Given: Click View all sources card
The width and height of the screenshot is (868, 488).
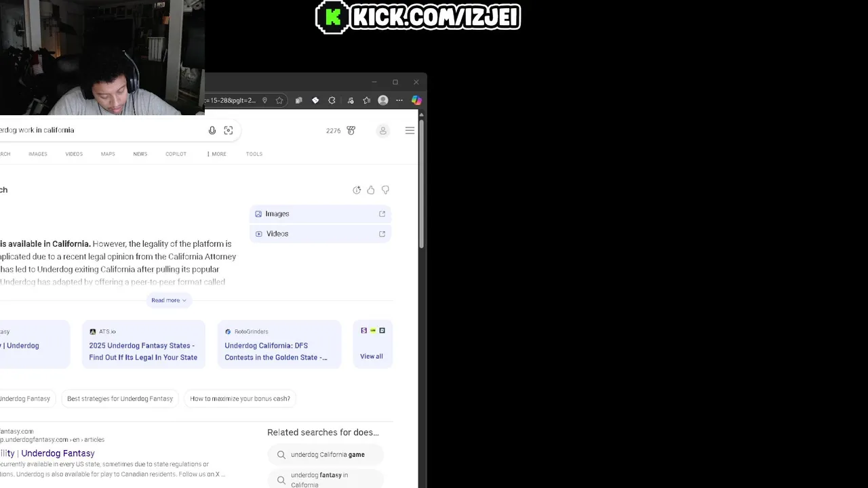Looking at the screenshot, I should click(x=372, y=344).
